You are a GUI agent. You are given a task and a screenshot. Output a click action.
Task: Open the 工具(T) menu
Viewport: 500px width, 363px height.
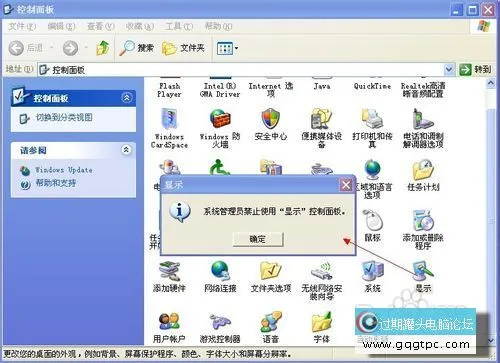(179, 26)
